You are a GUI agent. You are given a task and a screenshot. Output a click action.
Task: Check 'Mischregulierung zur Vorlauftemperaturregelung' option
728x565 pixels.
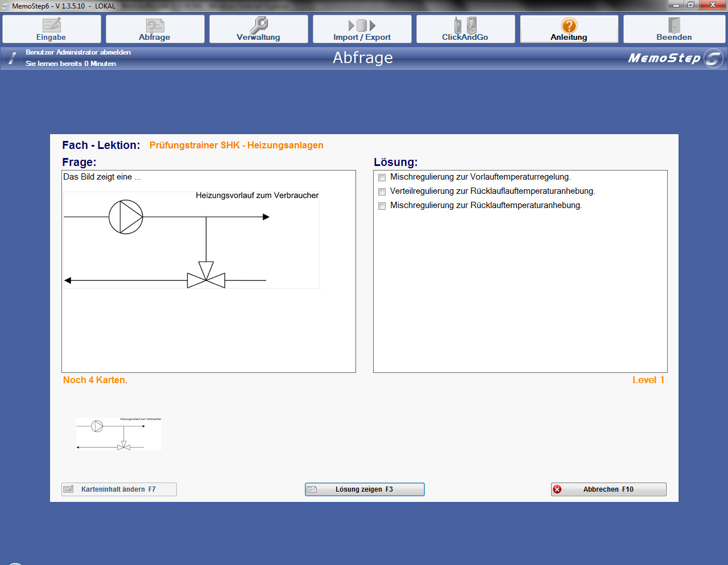point(382,178)
